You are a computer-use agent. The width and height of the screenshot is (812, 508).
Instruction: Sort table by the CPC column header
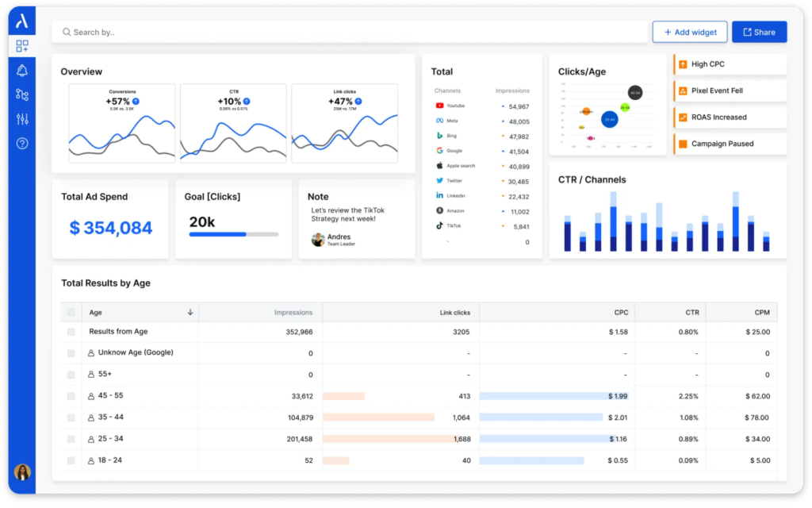tap(621, 312)
